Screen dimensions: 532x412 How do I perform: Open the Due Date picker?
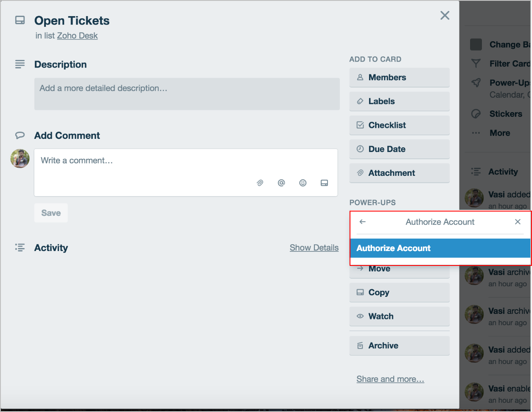399,149
